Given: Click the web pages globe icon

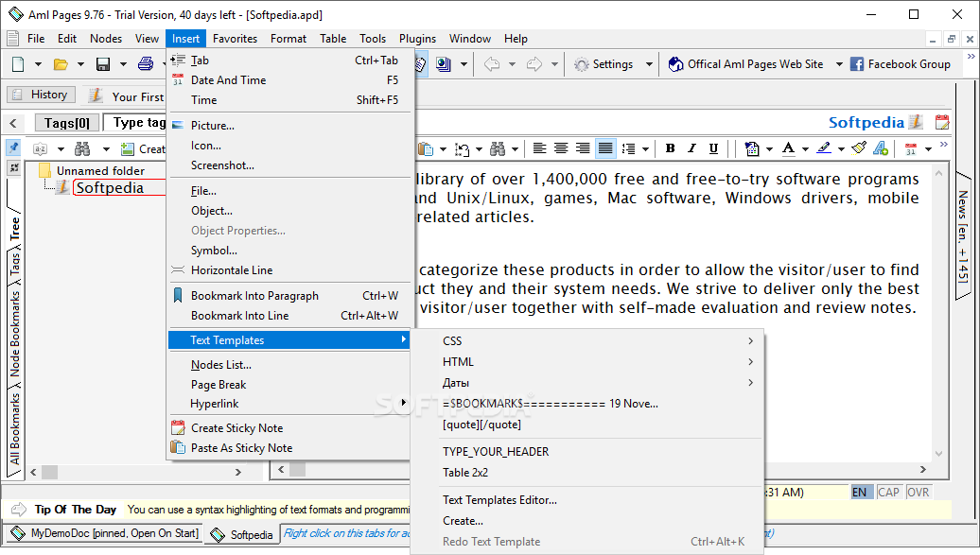Looking at the screenshot, I should (443, 63).
